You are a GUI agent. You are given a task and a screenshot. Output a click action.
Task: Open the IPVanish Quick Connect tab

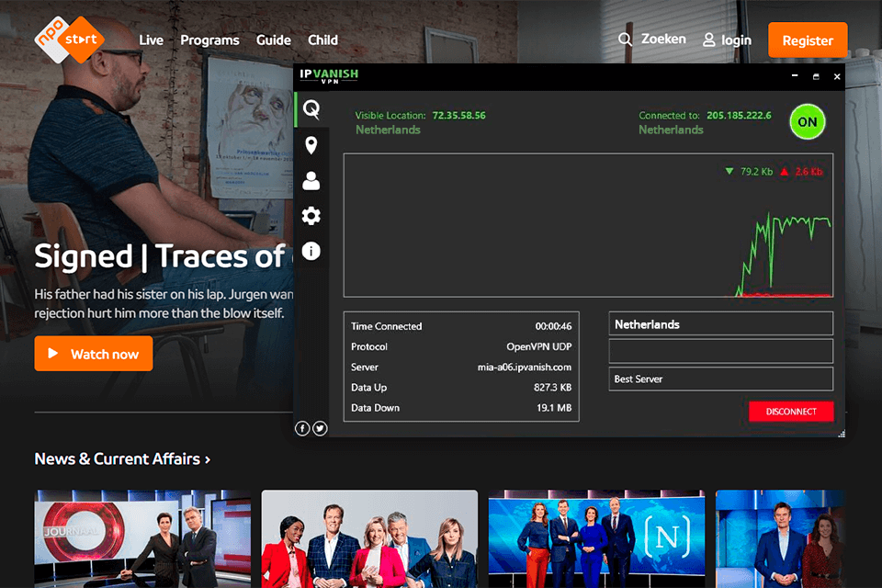pos(311,109)
